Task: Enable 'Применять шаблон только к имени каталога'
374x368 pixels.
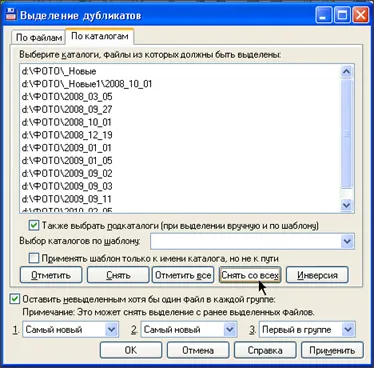Action: (x=34, y=258)
